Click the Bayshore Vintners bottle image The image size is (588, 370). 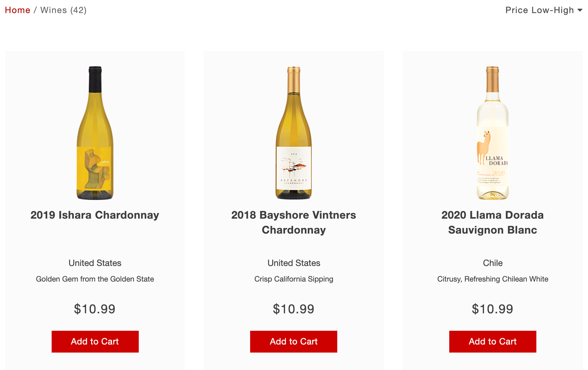point(293,131)
